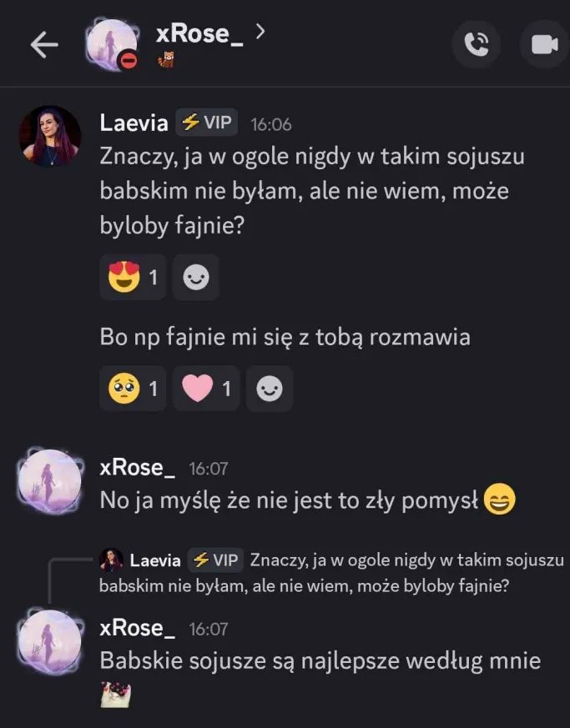Viewport: 570px width, 728px height.
Task: Open xRose_ avatar in the top header
Action: coord(112,44)
